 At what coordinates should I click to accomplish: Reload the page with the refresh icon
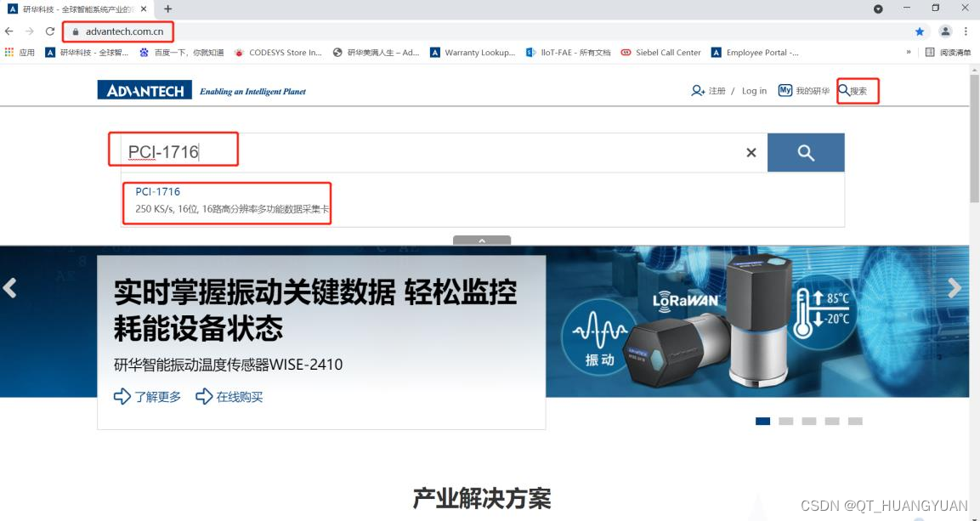click(x=50, y=31)
